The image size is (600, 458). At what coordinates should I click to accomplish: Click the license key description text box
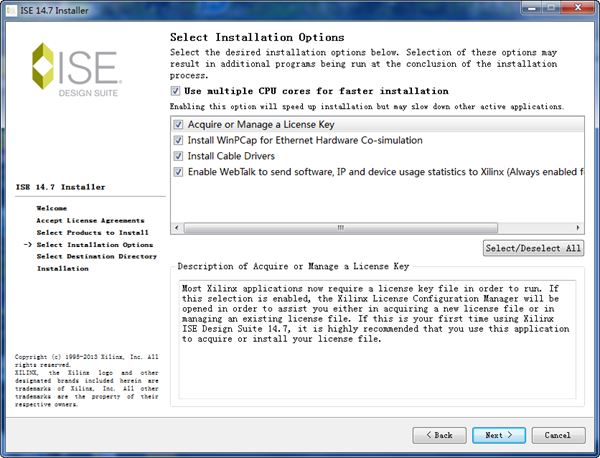click(x=377, y=340)
